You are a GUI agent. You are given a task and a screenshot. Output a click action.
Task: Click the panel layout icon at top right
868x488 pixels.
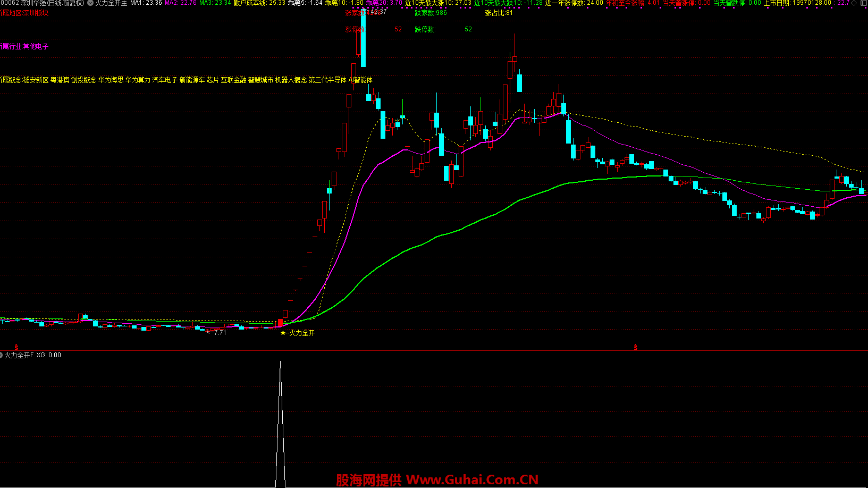pyautogui.click(x=863, y=3)
